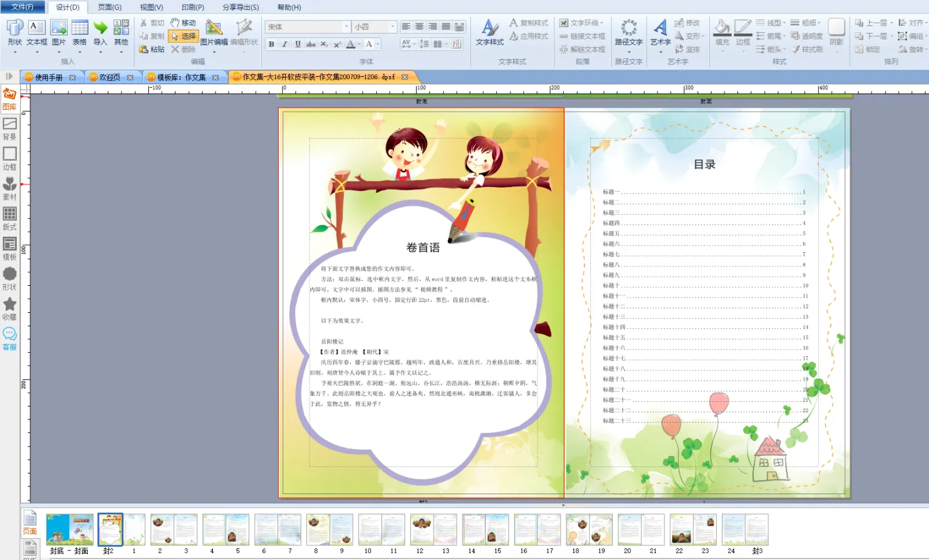Open the 边框 border panel in sidebar
Image resolution: width=929 pixels, height=560 pixels.
tap(10, 159)
